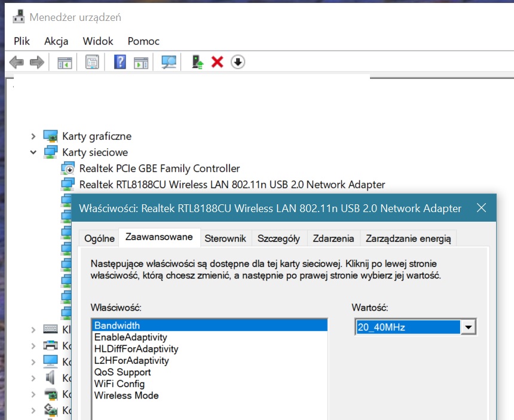The width and height of the screenshot is (514, 420).
Task: Close the Właściwości properties dialog
Action: 481,208
